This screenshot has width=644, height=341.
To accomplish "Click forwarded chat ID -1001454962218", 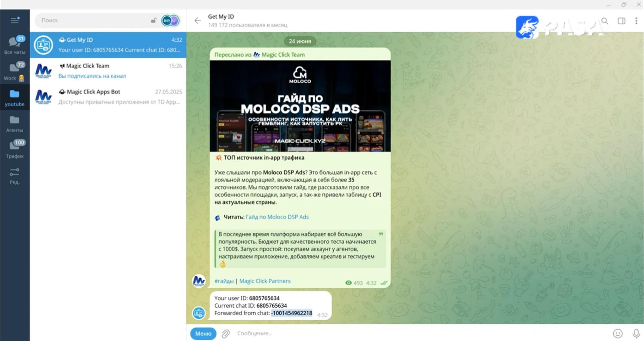I will 291,313.
